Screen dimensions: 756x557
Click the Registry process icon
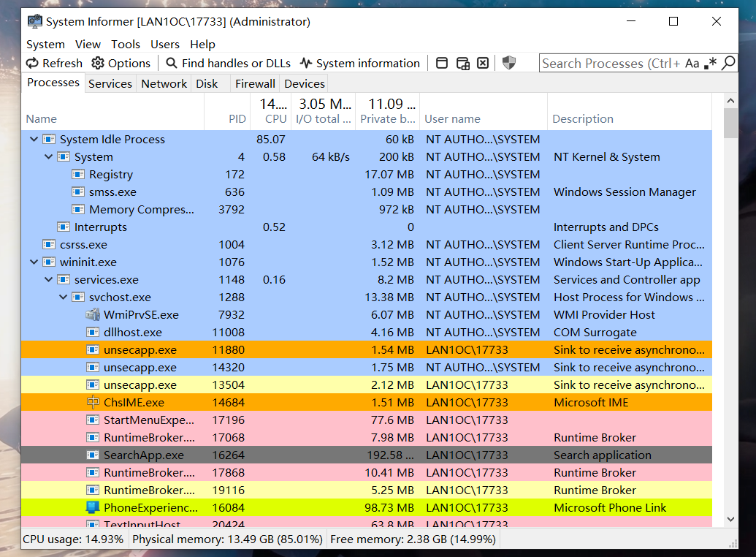click(78, 174)
